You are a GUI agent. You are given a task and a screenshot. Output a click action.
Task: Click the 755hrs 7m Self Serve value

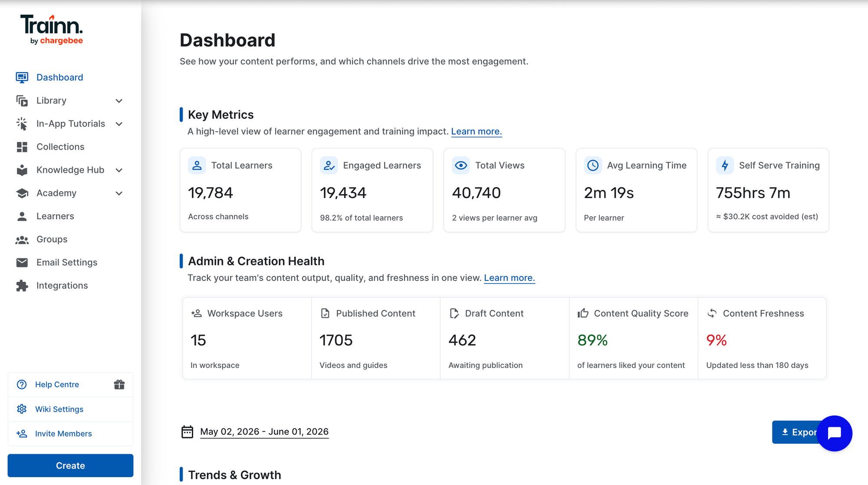[753, 193]
